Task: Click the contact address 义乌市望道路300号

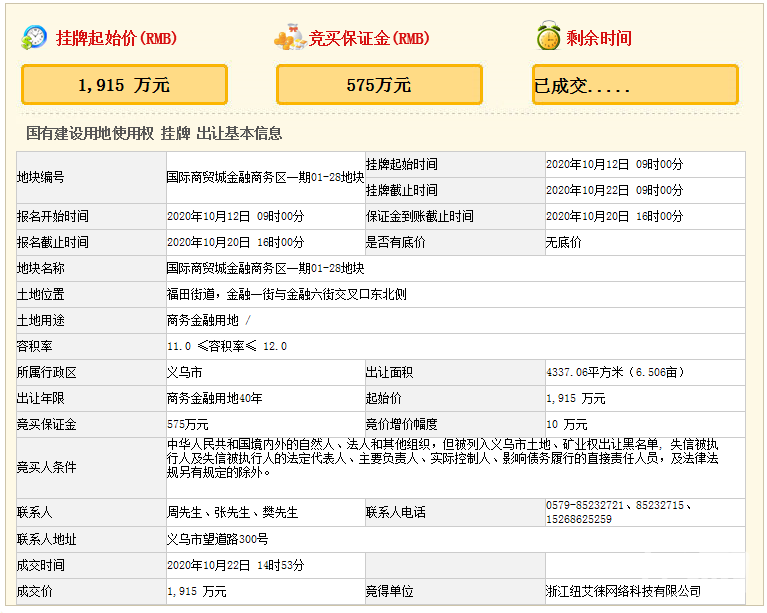Action: [217, 539]
